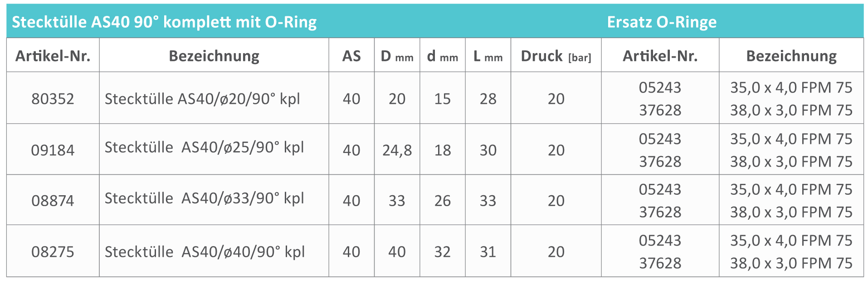
Task: Click the L value 28 in row 80352
Action: [x=488, y=99]
